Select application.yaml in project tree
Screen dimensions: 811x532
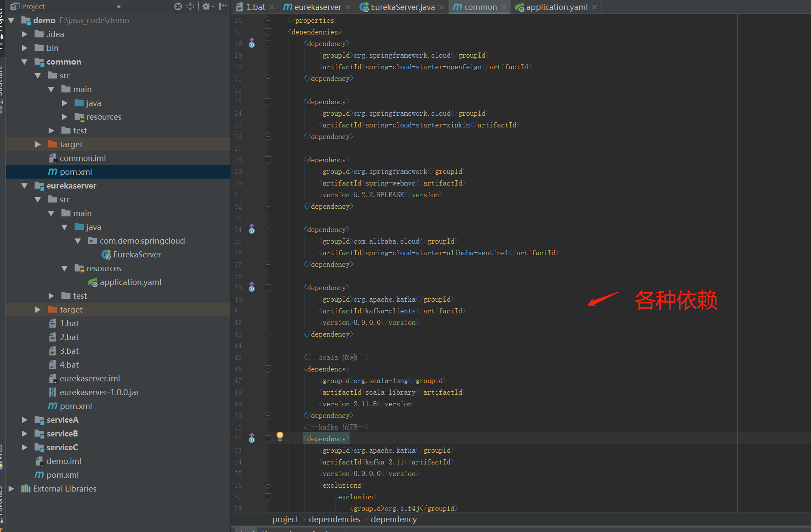(125, 282)
